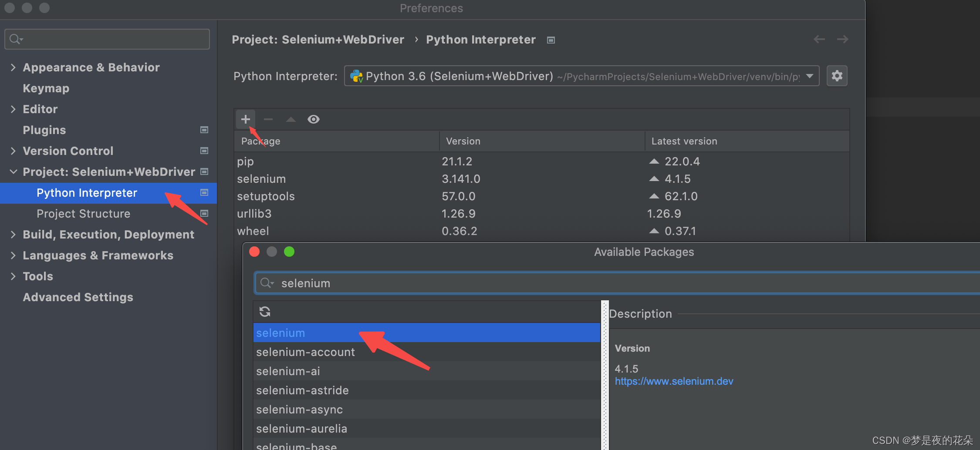Image resolution: width=980 pixels, height=450 pixels.
Task: Click the minus uninstall package icon
Action: pos(268,119)
